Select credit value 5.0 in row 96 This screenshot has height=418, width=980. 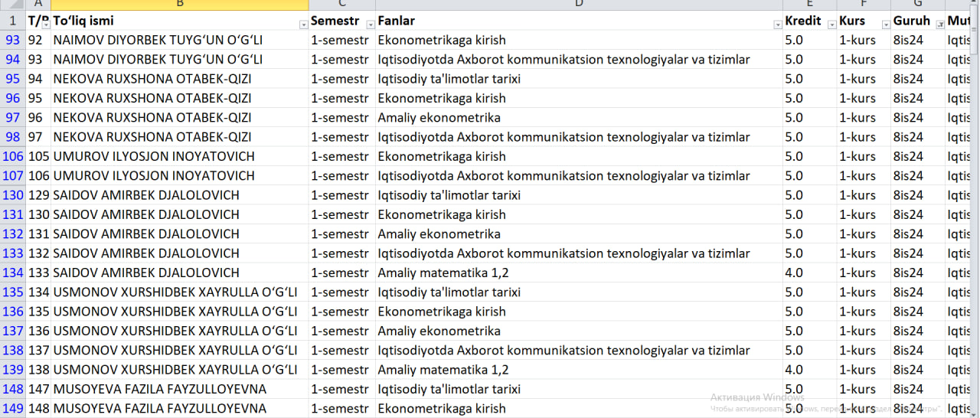810,98
